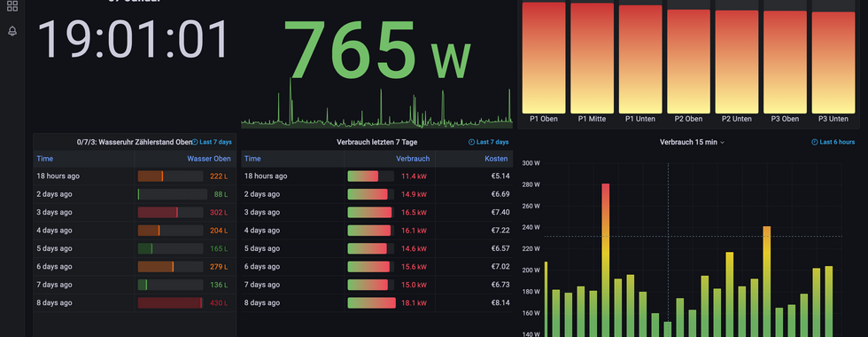Sort Wasseruhr table by Time column
Screen dimensions: 868x337
point(45,159)
